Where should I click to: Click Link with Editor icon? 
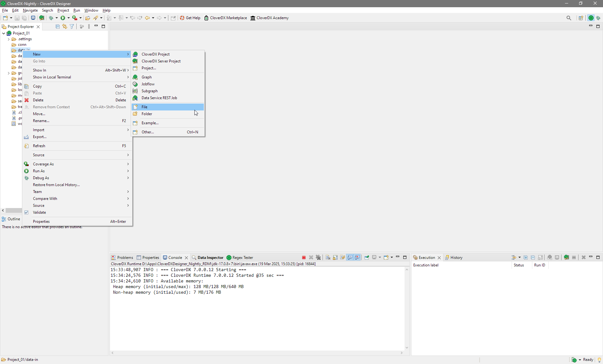65,27
